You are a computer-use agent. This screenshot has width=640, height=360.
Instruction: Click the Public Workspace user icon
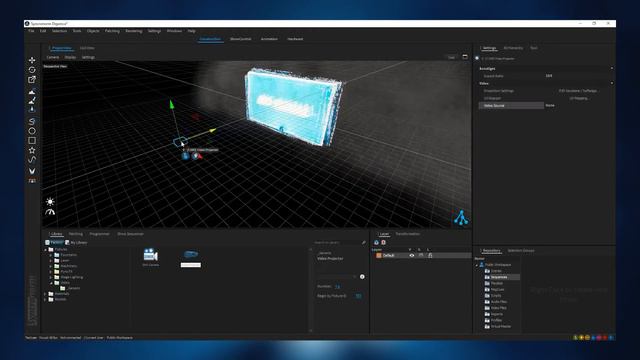click(x=482, y=264)
